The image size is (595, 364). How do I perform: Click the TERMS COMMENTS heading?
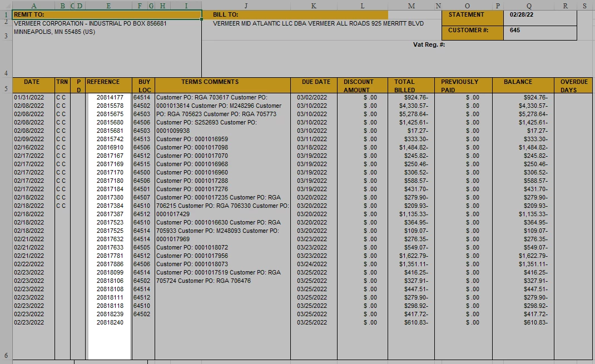tap(210, 82)
